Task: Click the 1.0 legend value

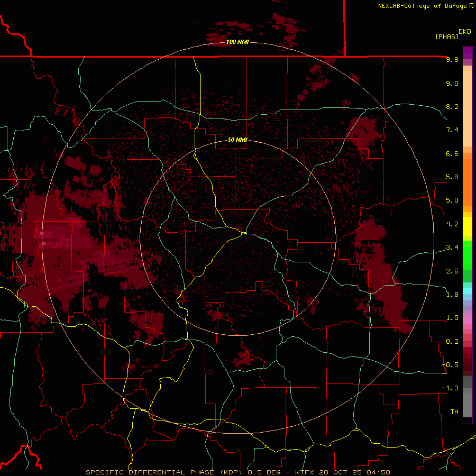Action: tap(452, 318)
